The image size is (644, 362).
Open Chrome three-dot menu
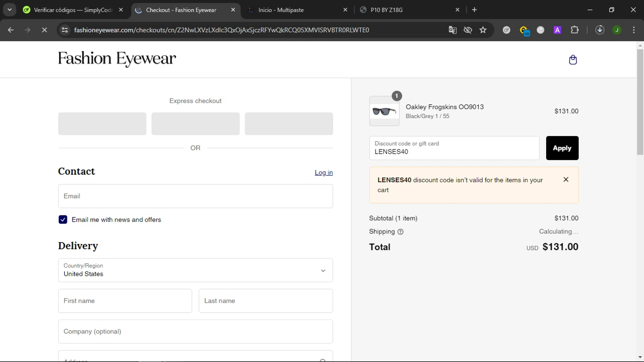tap(634, 30)
